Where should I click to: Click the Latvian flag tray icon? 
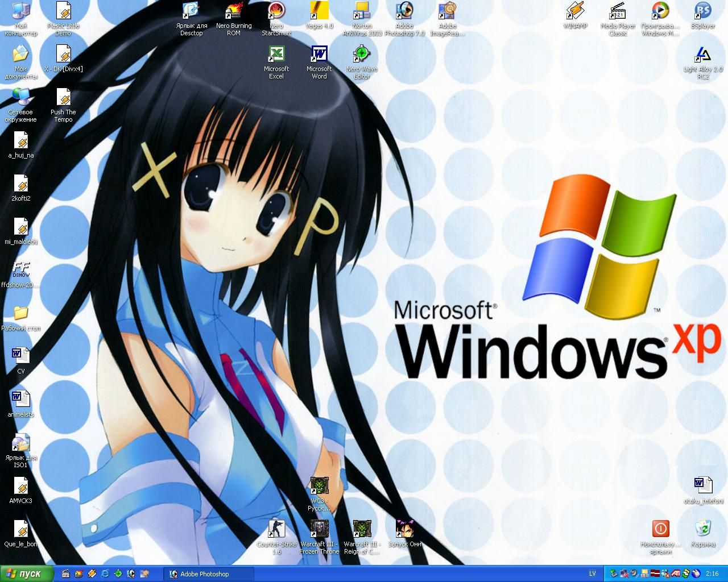(x=655, y=573)
